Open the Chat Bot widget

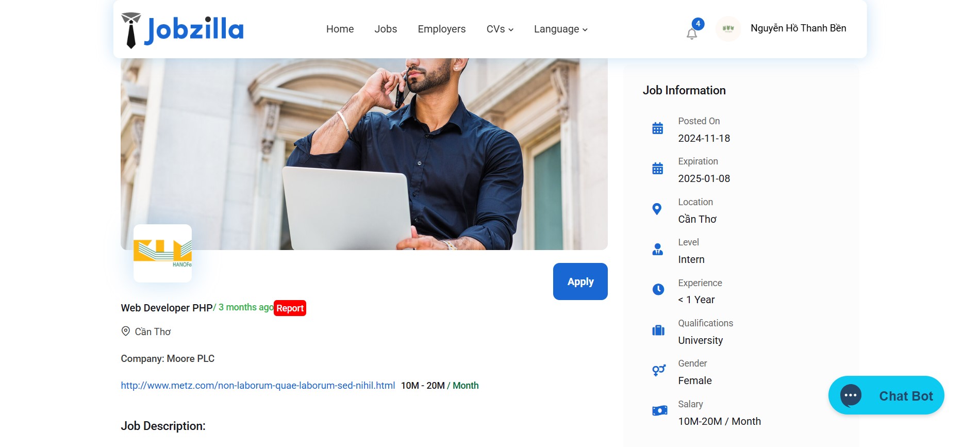(886, 395)
